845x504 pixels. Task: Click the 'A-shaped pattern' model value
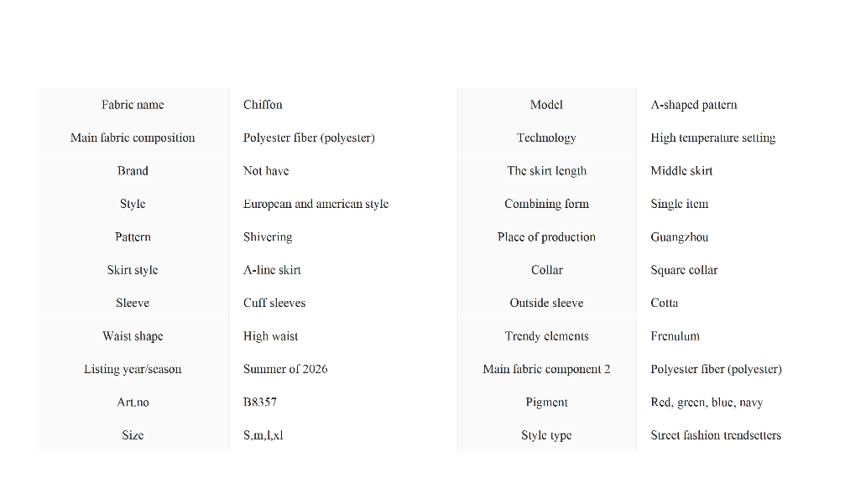point(694,105)
